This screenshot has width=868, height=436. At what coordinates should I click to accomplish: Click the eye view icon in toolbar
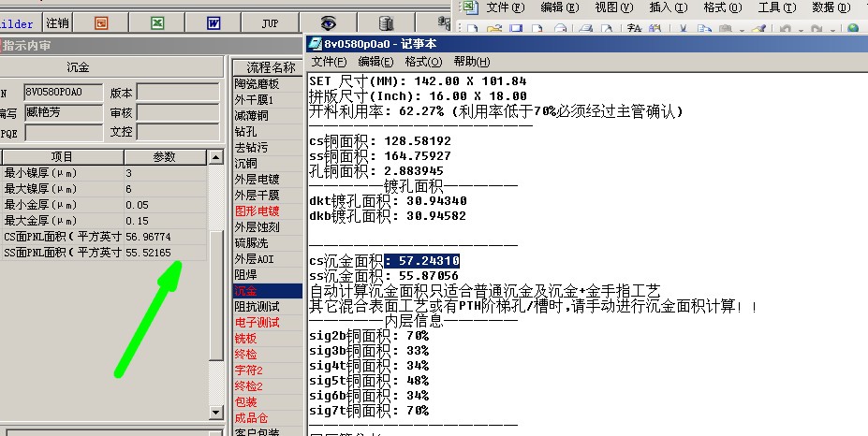click(329, 23)
